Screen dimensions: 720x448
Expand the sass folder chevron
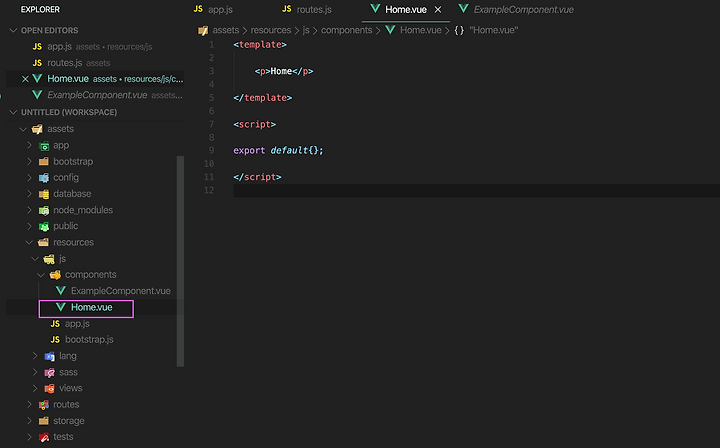pos(35,372)
